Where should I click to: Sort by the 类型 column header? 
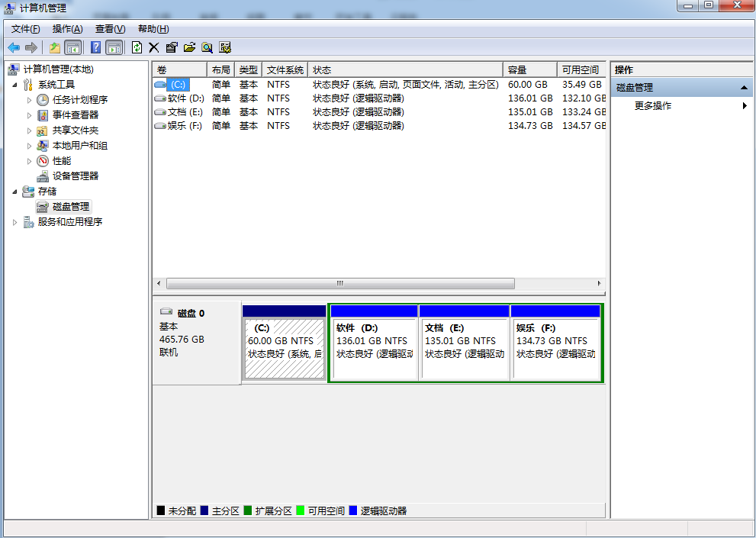pyautogui.click(x=248, y=70)
